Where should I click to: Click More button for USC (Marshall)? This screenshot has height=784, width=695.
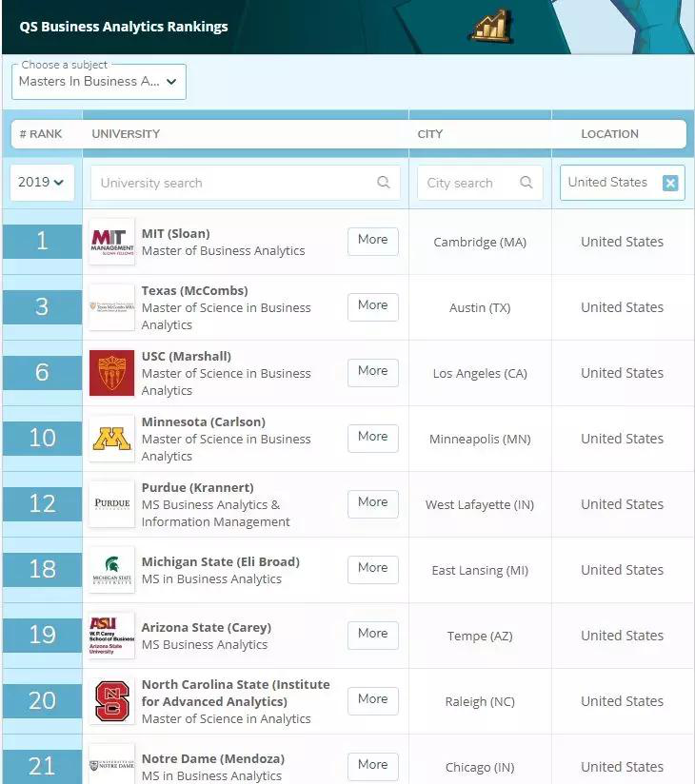coord(373,373)
